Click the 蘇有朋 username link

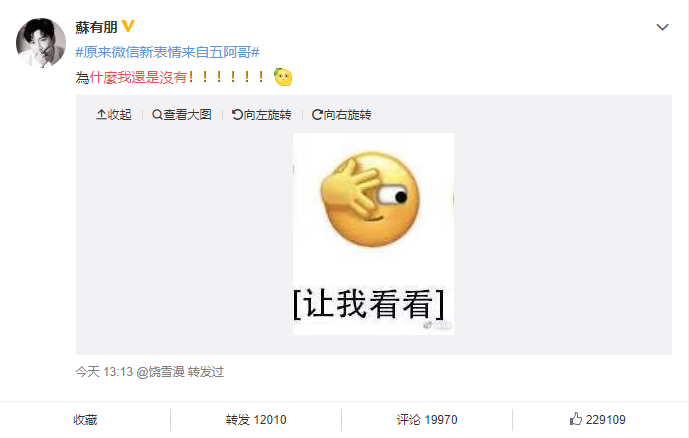click(x=96, y=27)
